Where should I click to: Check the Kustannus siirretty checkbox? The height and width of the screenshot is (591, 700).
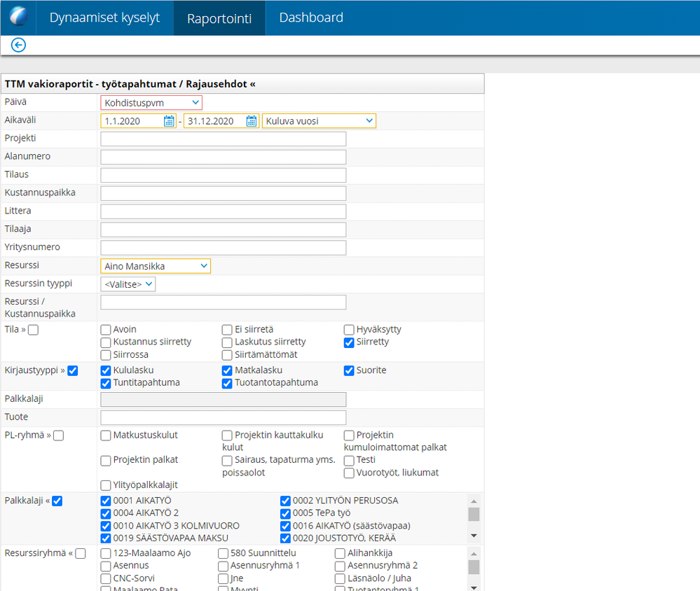pyautogui.click(x=106, y=342)
